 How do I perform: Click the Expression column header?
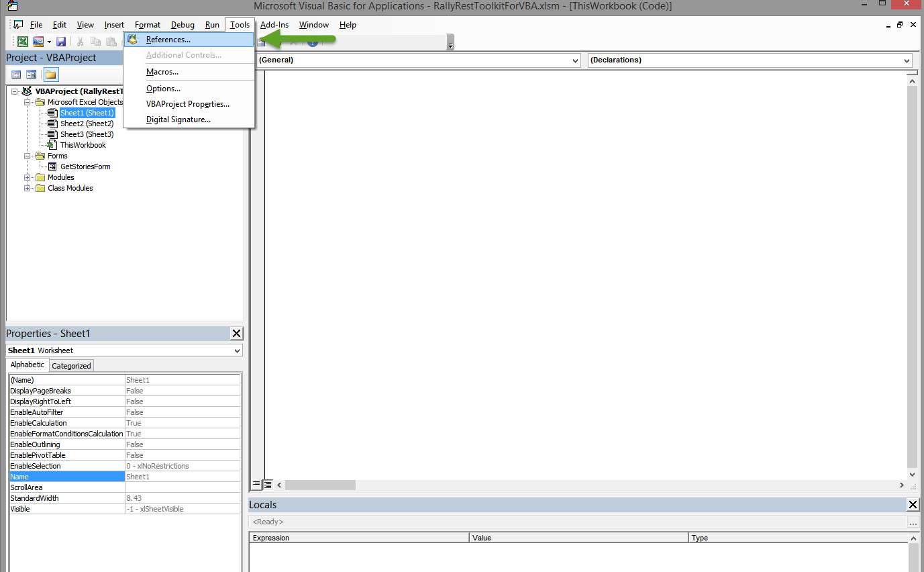point(359,538)
